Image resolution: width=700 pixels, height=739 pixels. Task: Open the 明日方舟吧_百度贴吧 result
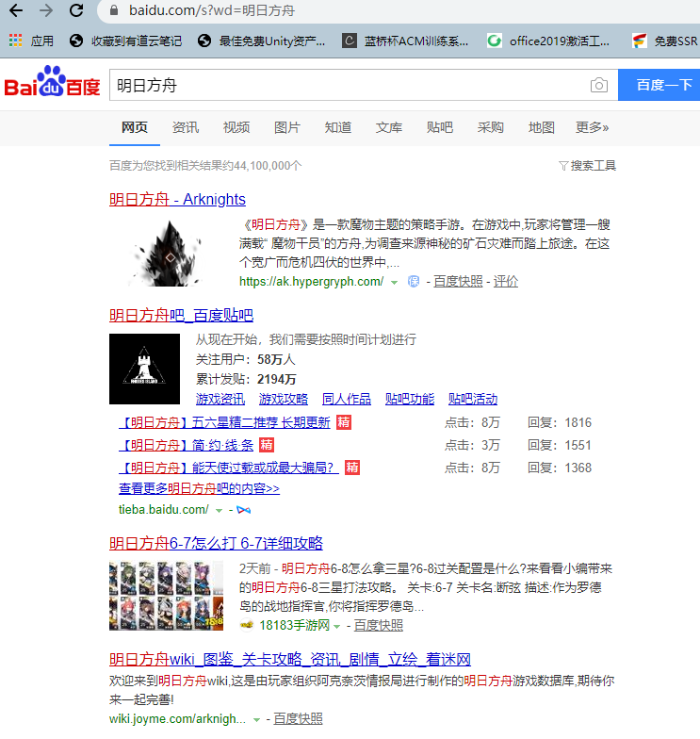(x=181, y=315)
